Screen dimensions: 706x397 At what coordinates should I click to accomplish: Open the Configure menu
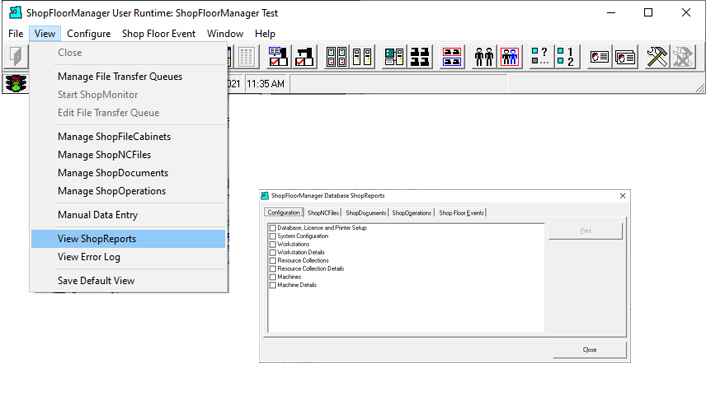(89, 34)
